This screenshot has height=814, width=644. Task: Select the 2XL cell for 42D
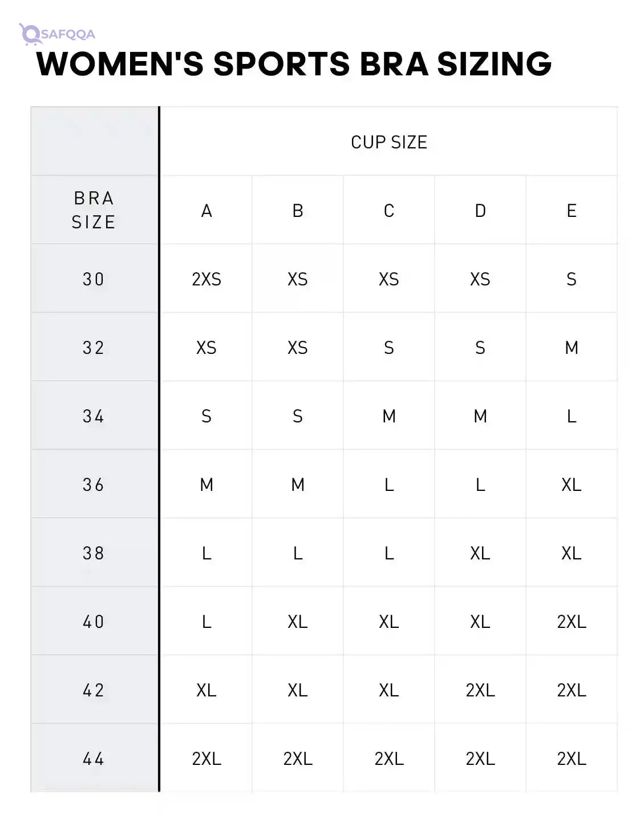pos(480,690)
